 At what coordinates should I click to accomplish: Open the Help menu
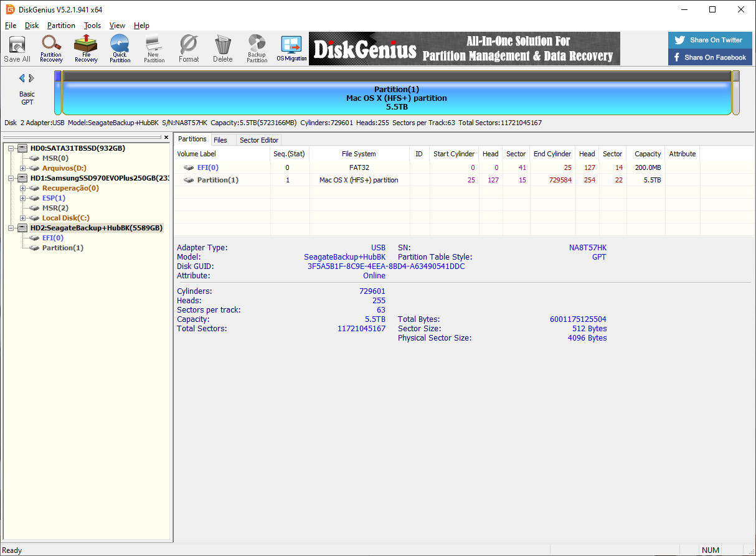(141, 26)
